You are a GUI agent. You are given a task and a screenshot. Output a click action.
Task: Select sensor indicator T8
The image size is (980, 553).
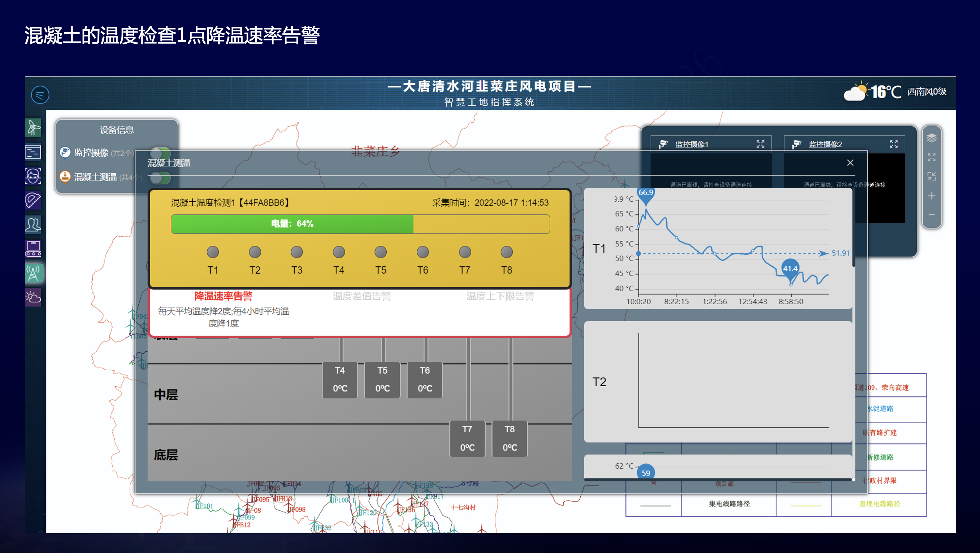point(506,252)
